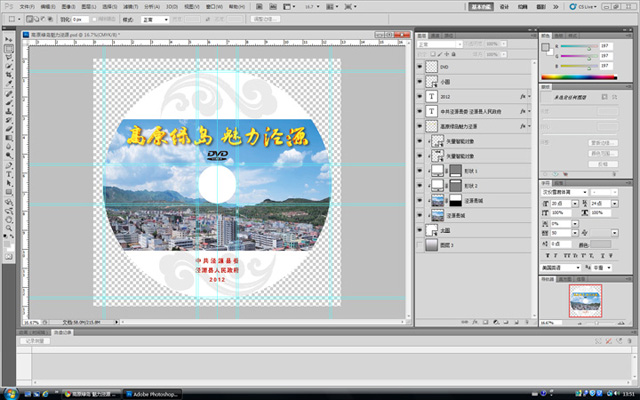
Task: Open the font family dropdown in Character panel
Action: 563,191
